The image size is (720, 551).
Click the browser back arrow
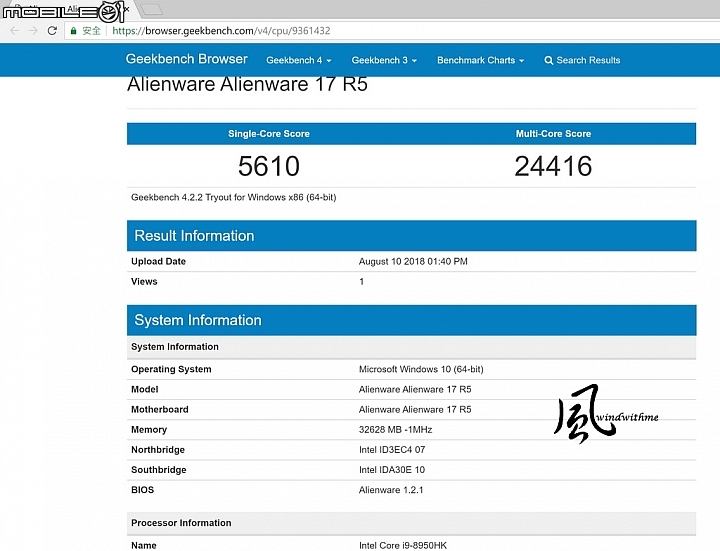(x=15, y=31)
